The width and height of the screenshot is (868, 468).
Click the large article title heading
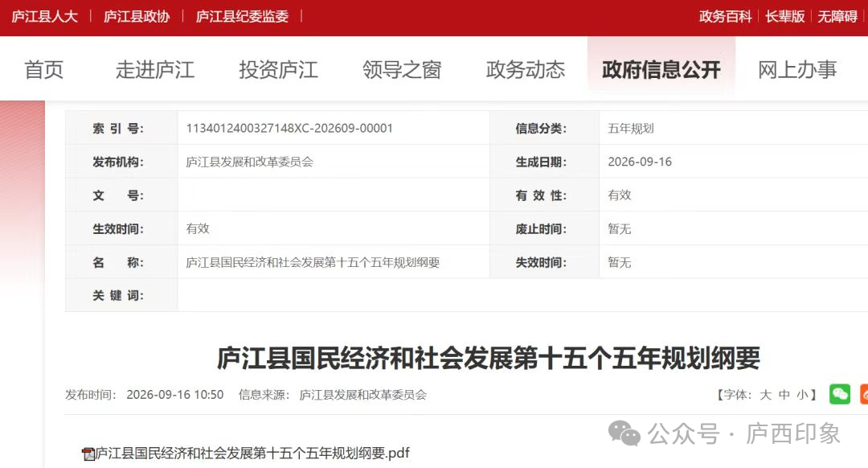489,358
